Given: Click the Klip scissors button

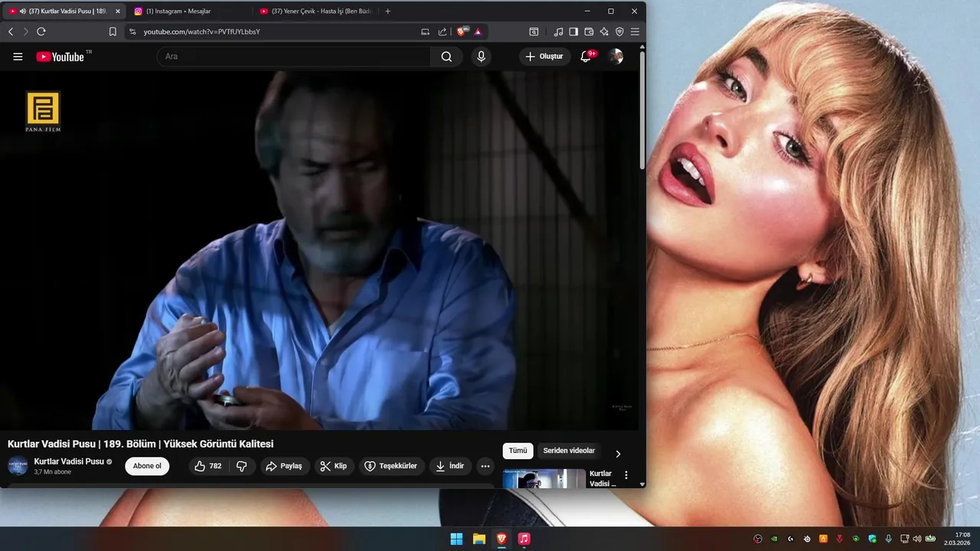Looking at the screenshot, I should pyautogui.click(x=334, y=466).
